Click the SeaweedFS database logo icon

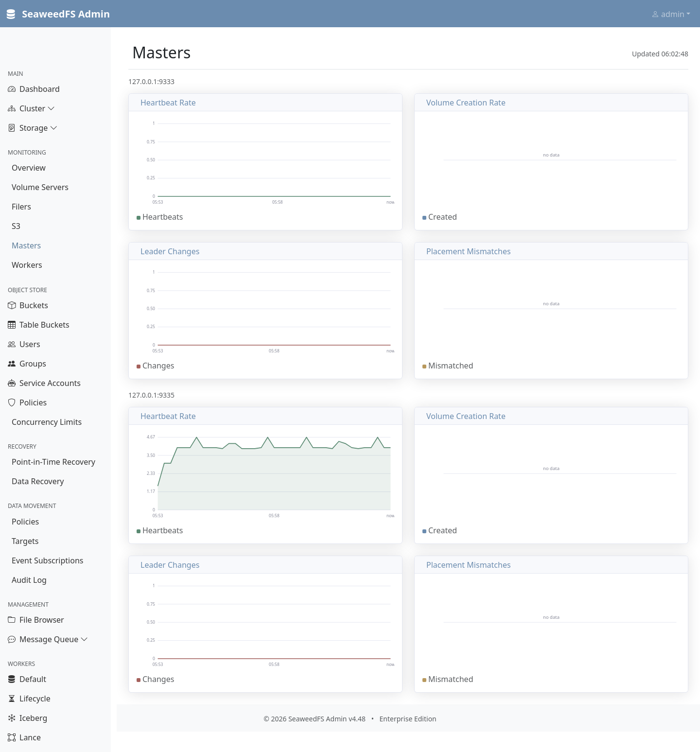(11, 14)
